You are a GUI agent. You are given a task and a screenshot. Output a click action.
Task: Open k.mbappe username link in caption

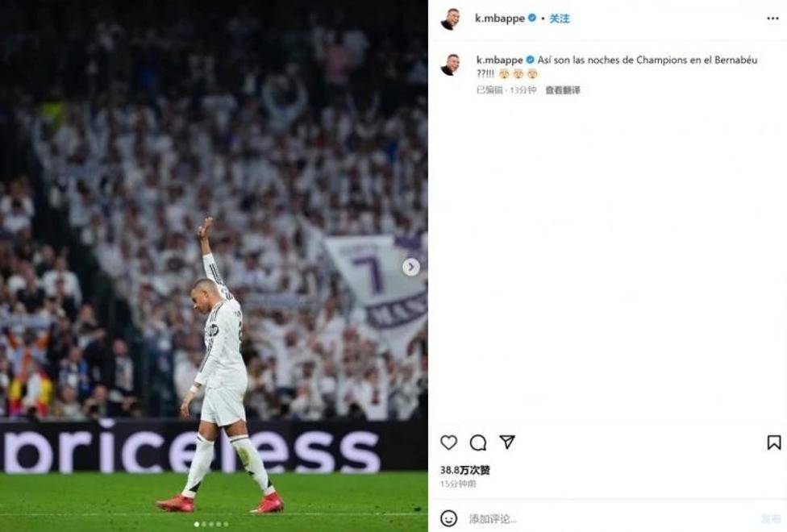[499, 60]
